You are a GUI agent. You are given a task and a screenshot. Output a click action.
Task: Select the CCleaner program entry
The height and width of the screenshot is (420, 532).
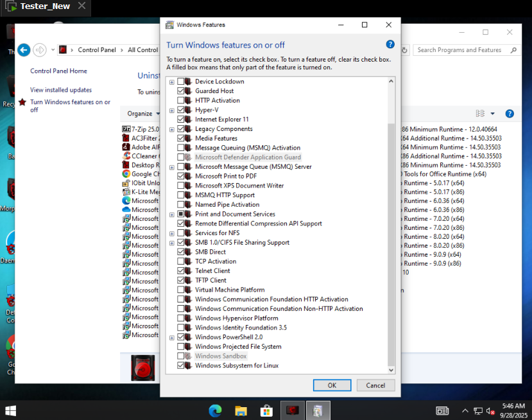click(x=141, y=156)
